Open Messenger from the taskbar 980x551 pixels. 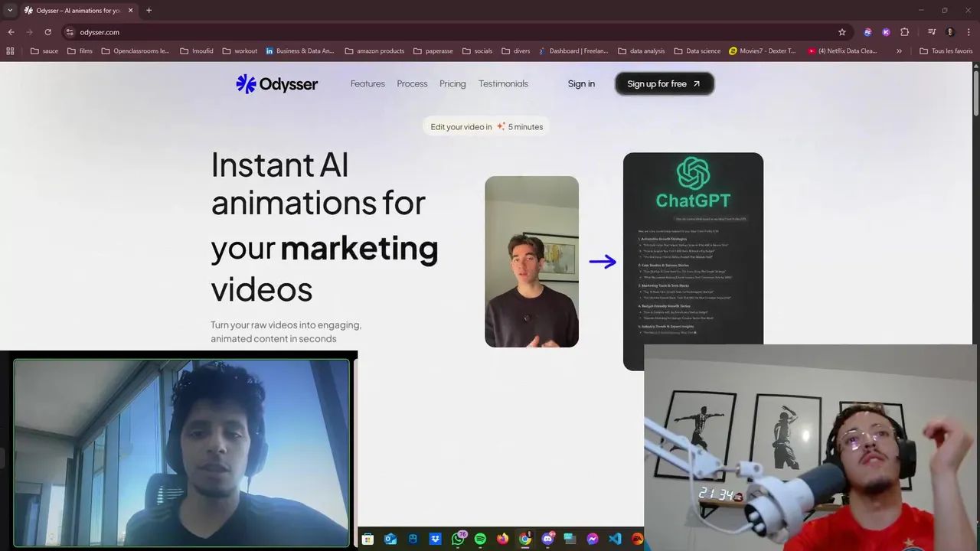[593, 539]
